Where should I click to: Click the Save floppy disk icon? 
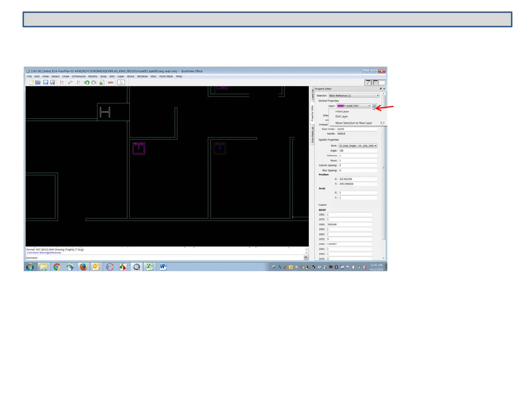(46, 82)
